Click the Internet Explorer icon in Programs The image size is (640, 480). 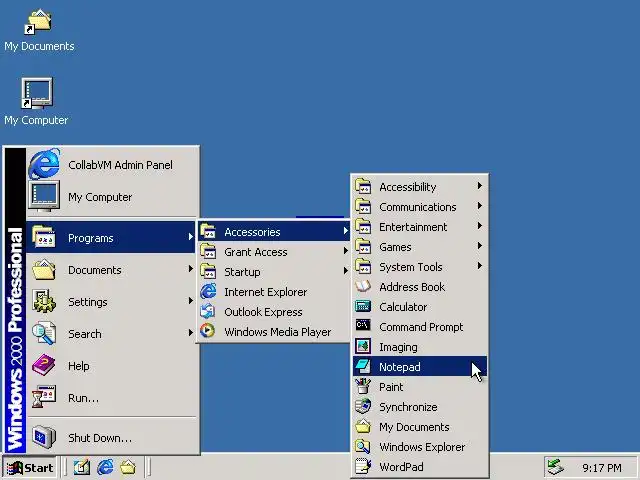click(x=208, y=291)
